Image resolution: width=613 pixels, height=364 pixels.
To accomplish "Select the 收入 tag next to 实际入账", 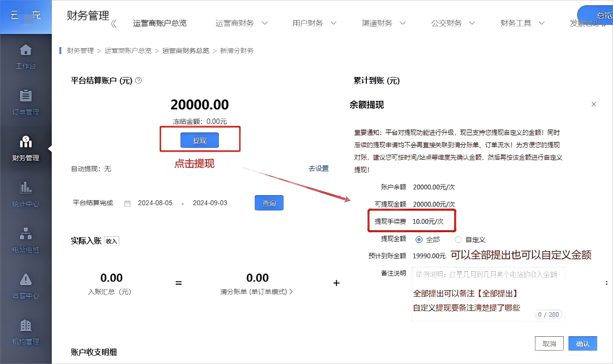I will 112,241.
